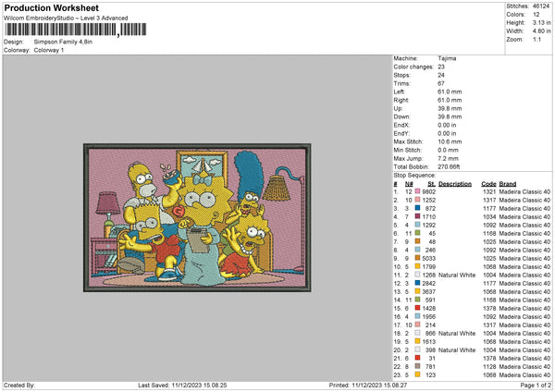
Task: Click the Up value '39.8 mm'
Action: tap(450, 108)
